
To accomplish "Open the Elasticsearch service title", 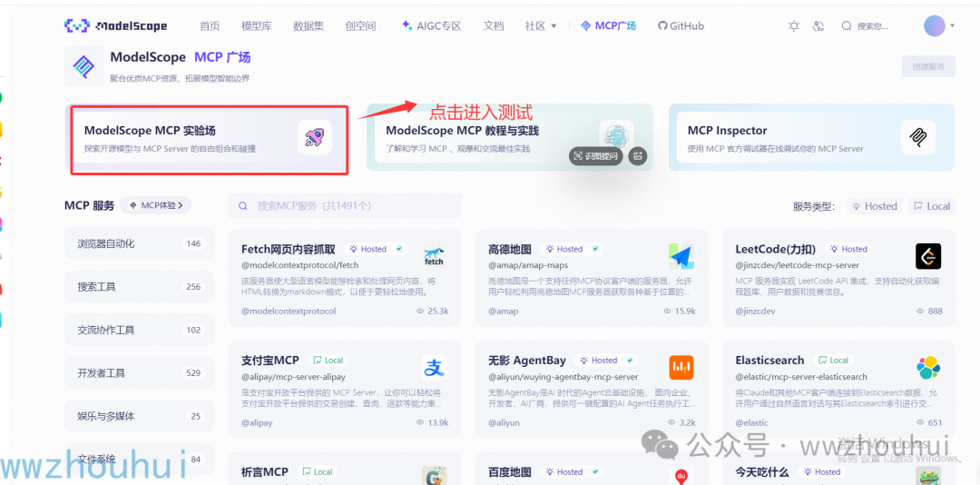I will 770,361.
